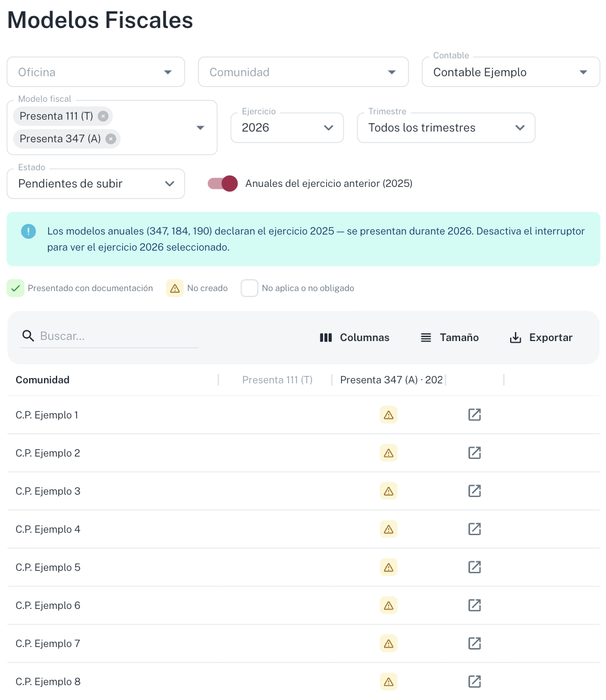Image resolution: width=606 pixels, height=700 pixels.
Task: Open external link for C.P. Ejemplo 4
Action: point(474,529)
